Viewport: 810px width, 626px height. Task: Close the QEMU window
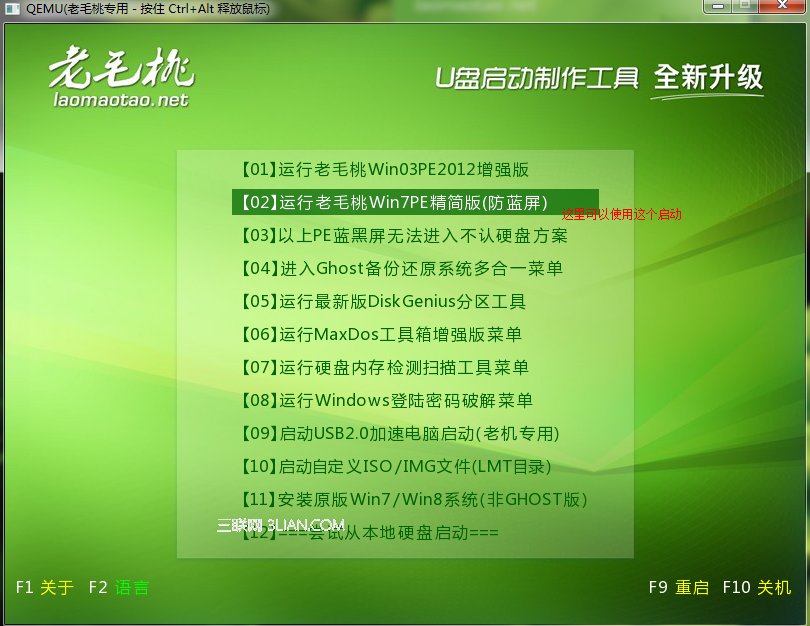[x=782, y=6]
